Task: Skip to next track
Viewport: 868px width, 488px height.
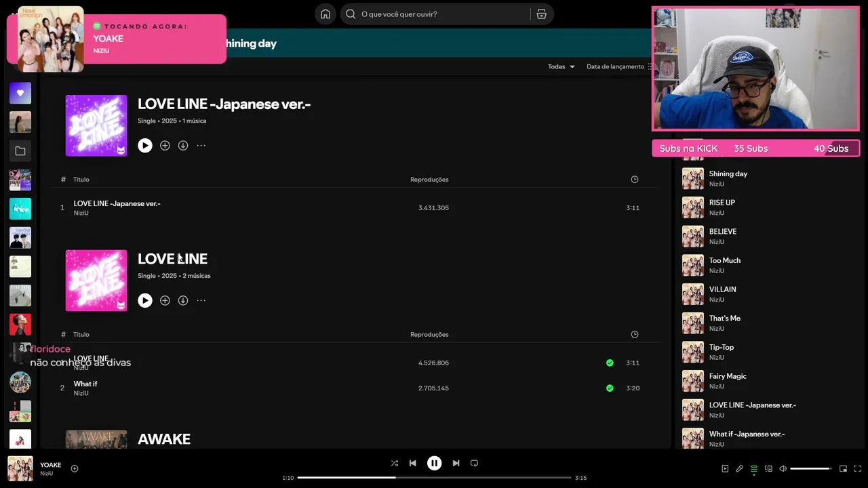Action: point(456,464)
